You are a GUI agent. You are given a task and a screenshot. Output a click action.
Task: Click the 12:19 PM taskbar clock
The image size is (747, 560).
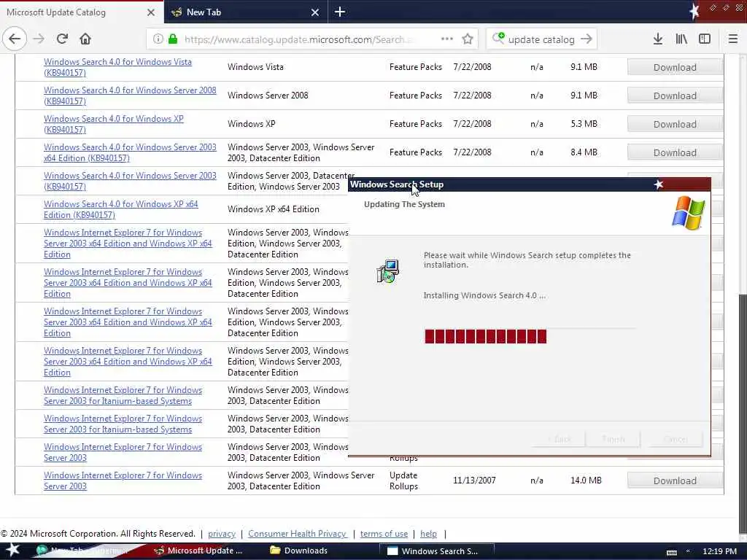pos(719,551)
